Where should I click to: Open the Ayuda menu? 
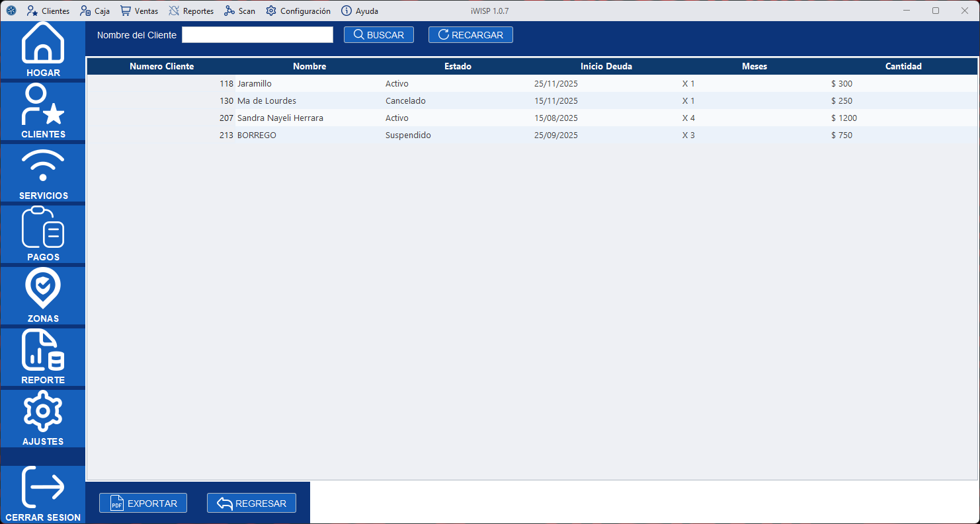360,11
